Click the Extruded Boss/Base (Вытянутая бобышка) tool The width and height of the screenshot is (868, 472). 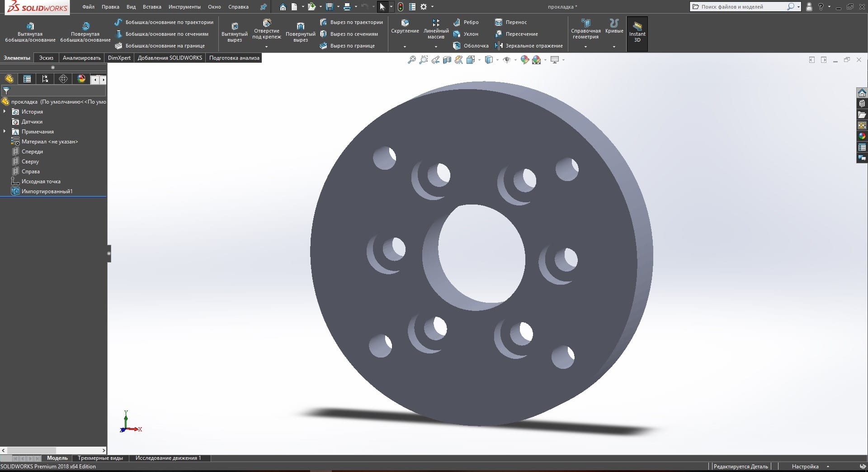30,32
